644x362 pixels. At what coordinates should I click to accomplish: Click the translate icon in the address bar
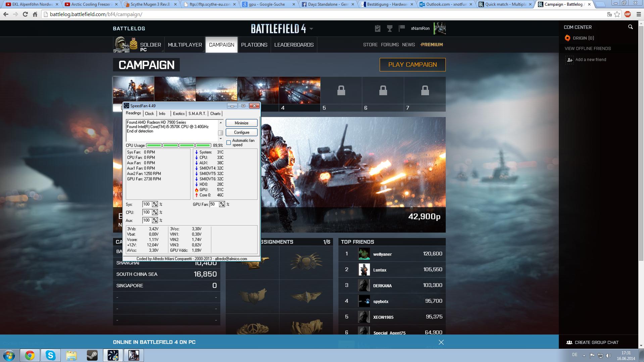(x=609, y=14)
